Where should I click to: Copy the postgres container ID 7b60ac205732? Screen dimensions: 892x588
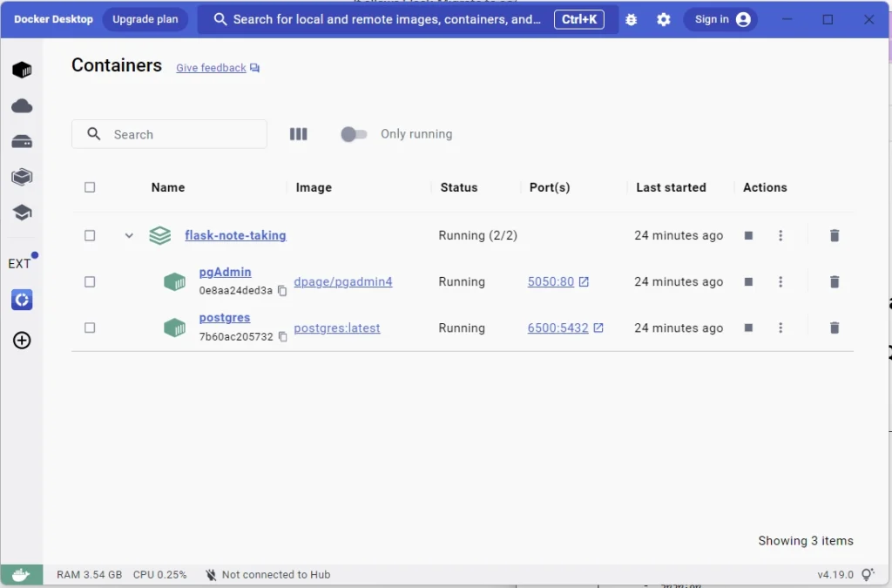[x=283, y=336]
